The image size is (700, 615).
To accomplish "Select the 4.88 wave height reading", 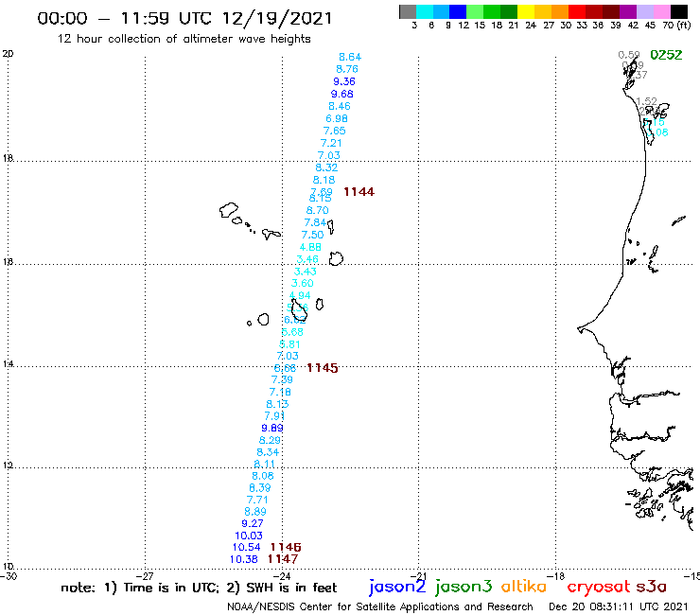I will pos(310,248).
